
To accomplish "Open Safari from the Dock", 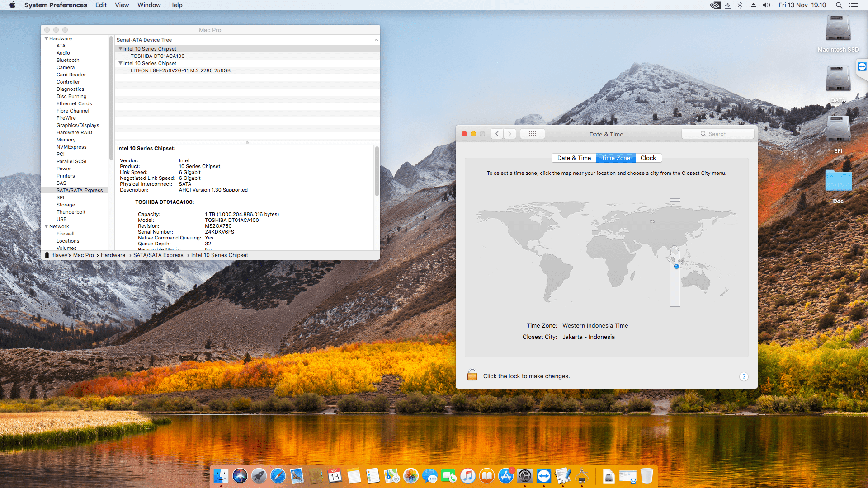I will click(278, 476).
